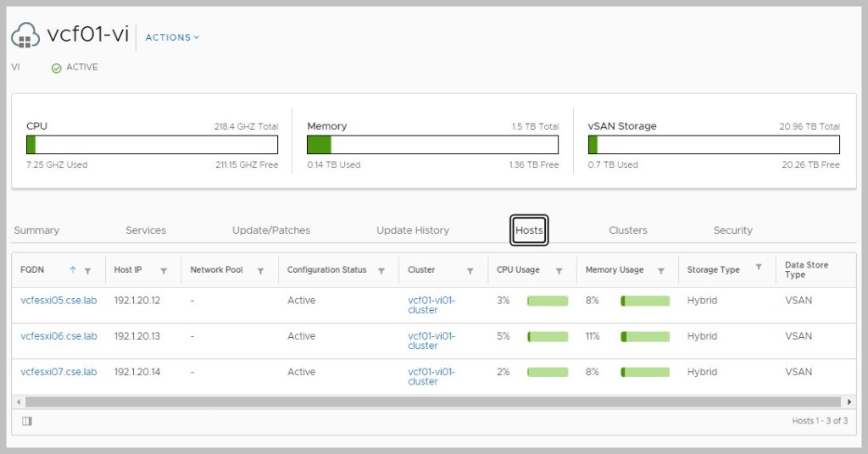Open the Network Pool filter icon

coord(261,271)
